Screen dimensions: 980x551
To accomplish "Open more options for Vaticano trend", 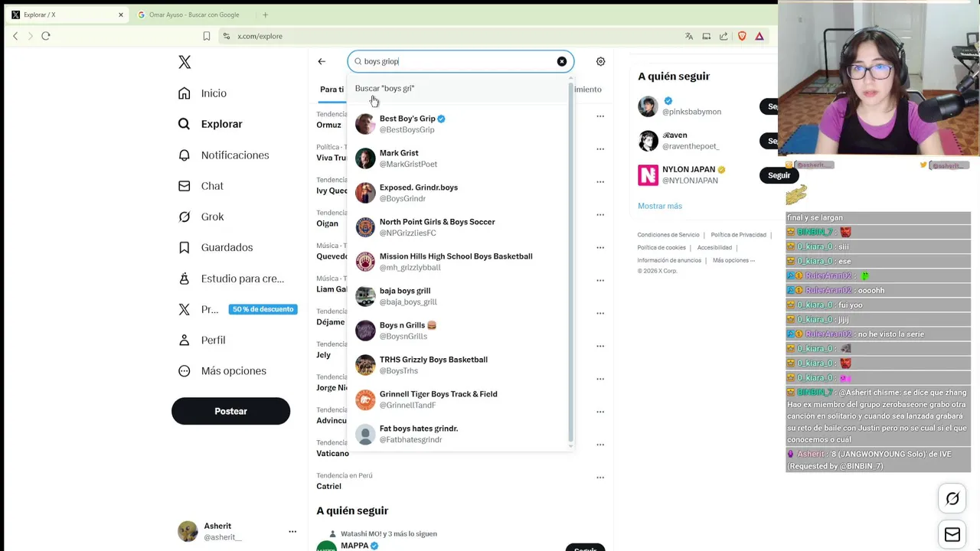I will click(x=600, y=445).
